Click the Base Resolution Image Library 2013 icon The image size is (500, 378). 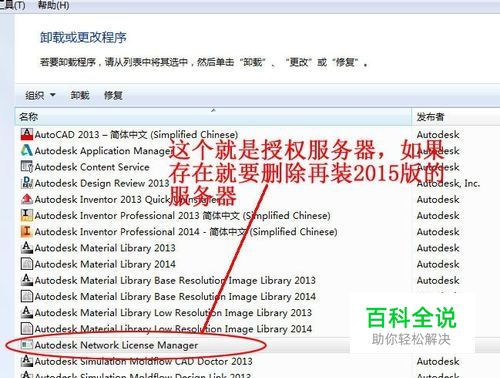(x=27, y=280)
